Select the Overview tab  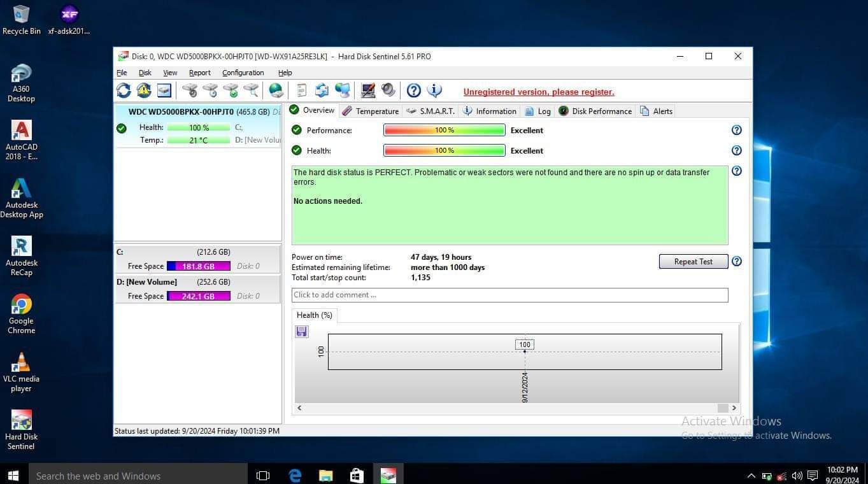[312, 110]
